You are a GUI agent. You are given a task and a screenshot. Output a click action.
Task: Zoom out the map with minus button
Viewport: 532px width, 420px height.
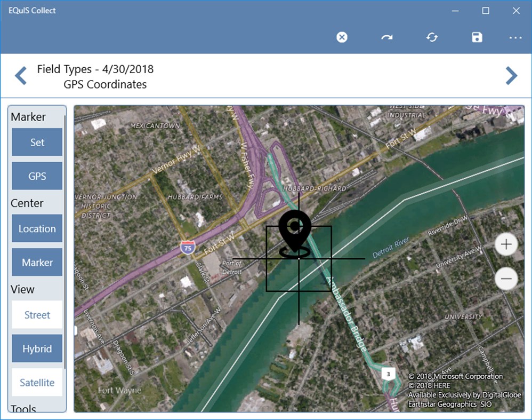[506, 279]
